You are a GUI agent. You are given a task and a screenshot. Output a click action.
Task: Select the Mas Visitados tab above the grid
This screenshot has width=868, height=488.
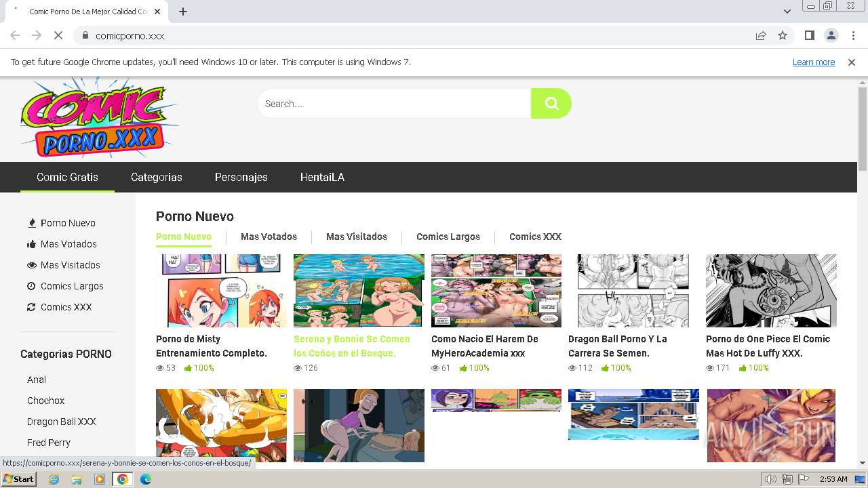pyautogui.click(x=357, y=237)
